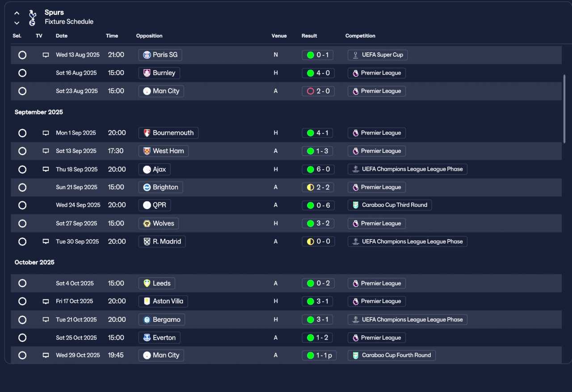Sort by the Venue column header

pos(279,36)
